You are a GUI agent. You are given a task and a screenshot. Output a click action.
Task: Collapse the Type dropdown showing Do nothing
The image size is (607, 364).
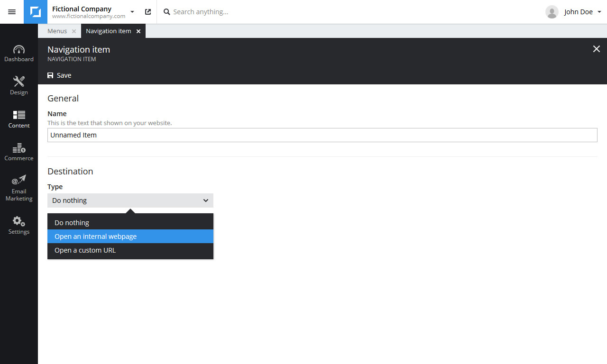130,200
